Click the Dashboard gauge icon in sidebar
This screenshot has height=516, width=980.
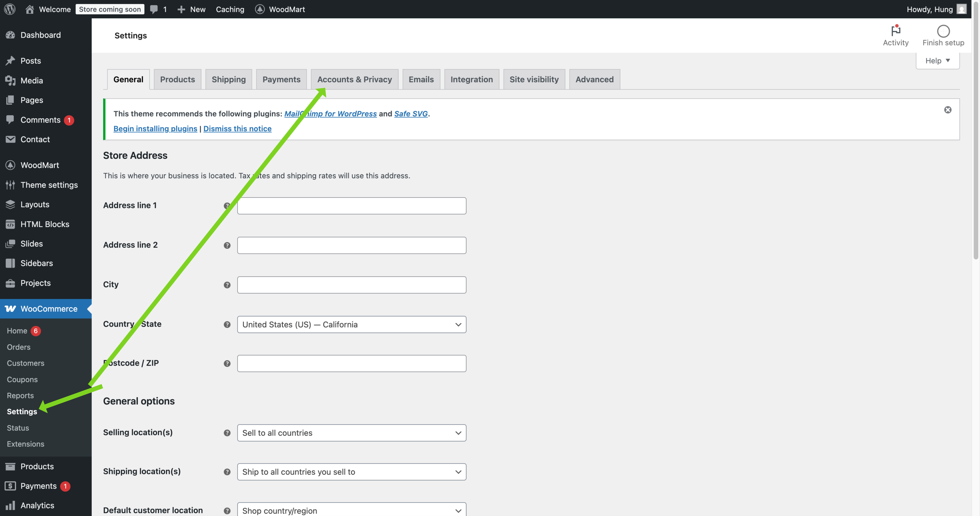coord(10,35)
